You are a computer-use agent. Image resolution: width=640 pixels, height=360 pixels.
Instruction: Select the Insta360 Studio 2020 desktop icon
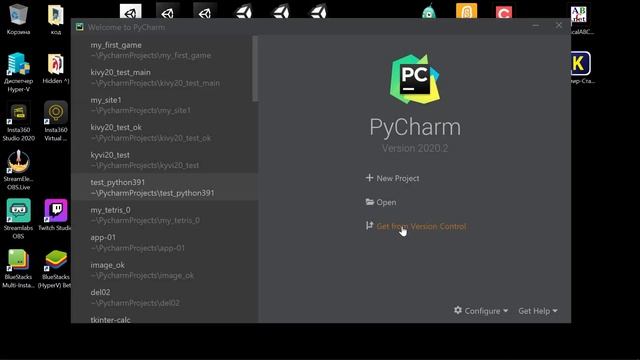point(18,121)
